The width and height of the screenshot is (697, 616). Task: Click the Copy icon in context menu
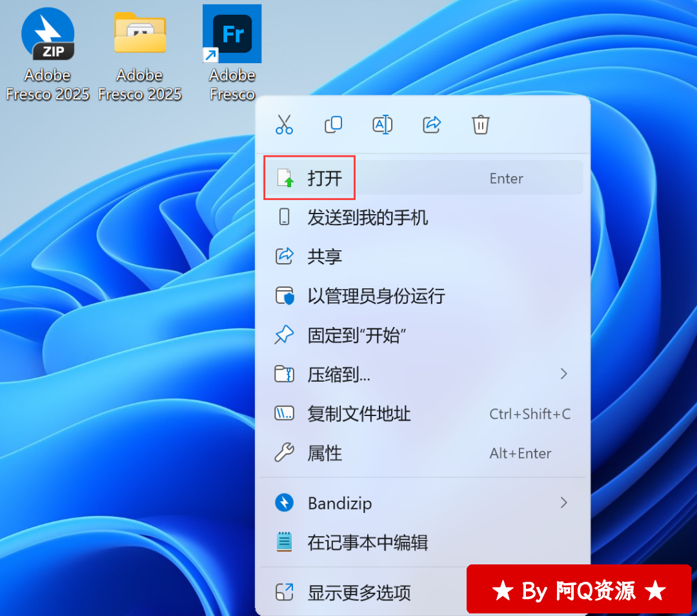334,124
